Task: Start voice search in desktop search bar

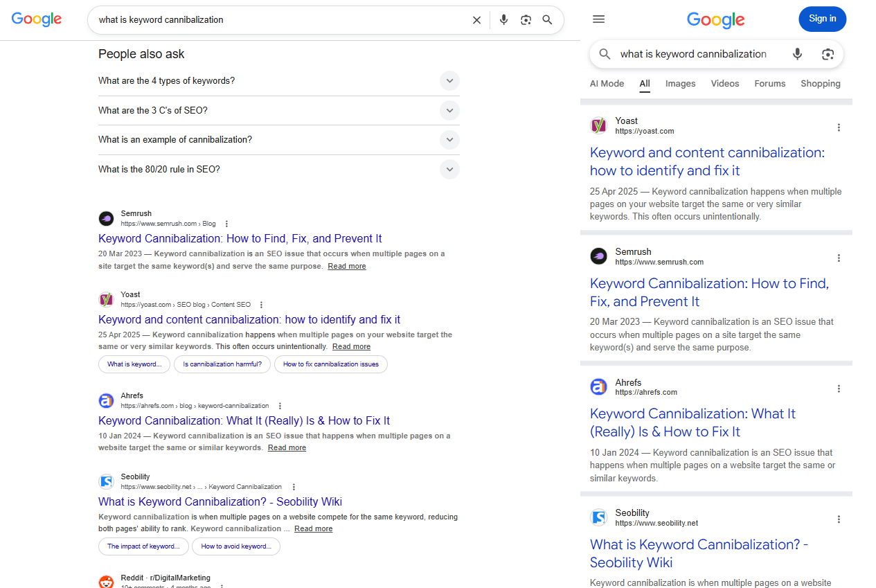Action: [x=504, y=20]
